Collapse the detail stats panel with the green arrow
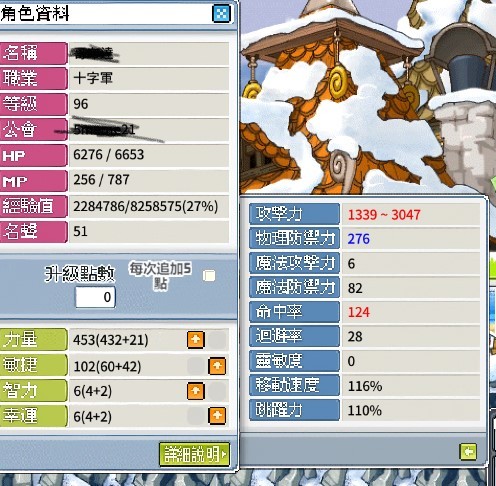Image resolution: width=496 pixels, height=486 pixels. point(468,452)
